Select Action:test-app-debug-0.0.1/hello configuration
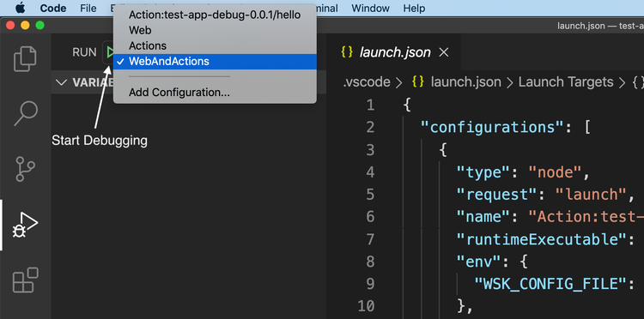The height and width of the screenshot is (319, 644). click(215, 15)
